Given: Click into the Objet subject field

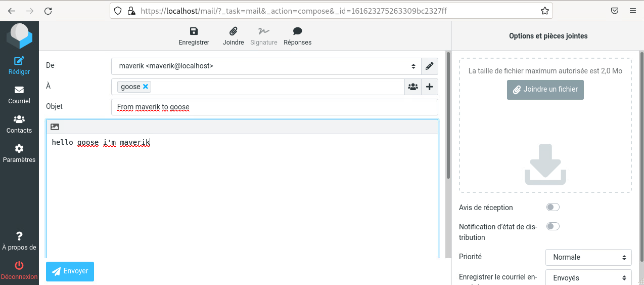Looking at the screenshot, I should (274, 107).
